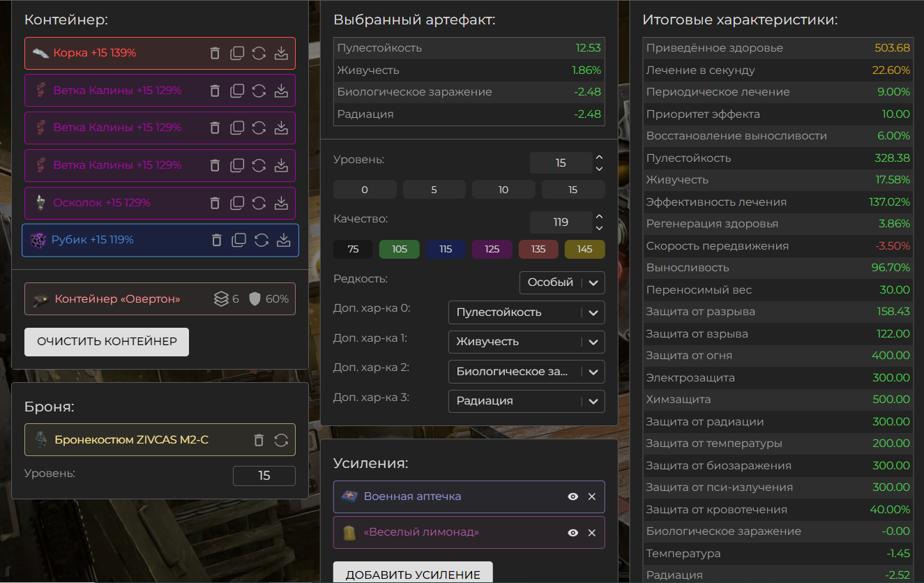This screenshot has width=924, height=583.
Task: Delete the Осколок +15 129% artifact
Action: coord(215,203)
